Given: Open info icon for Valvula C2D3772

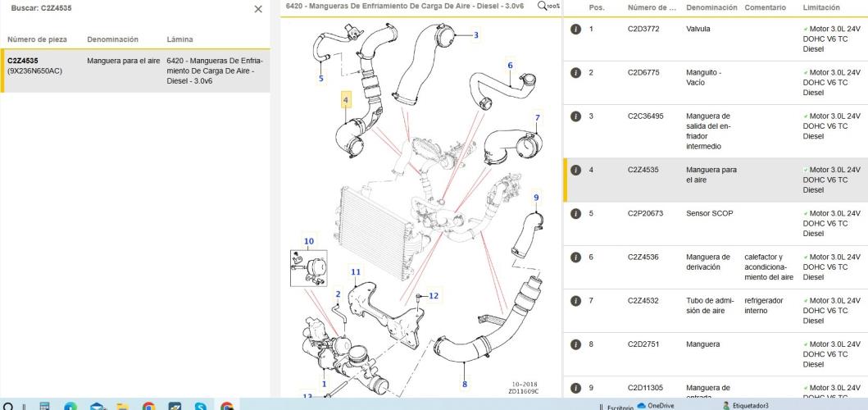Looking at the screenshot, I should (575, 30).
